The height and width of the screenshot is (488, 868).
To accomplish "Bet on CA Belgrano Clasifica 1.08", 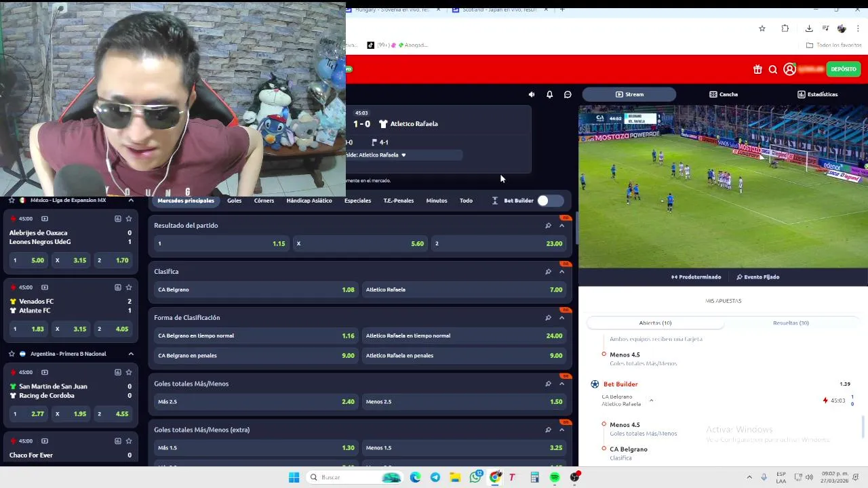I will pos(256,289).
